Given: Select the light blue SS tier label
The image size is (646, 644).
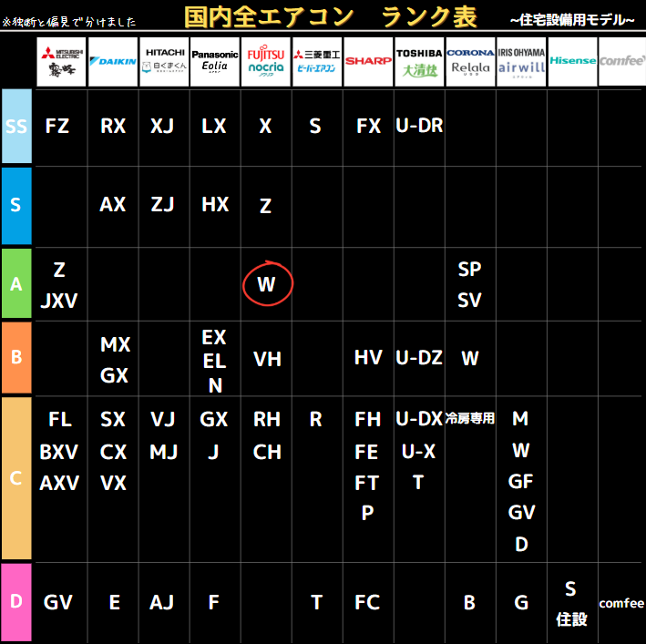Looking at the screenshot, I should tap(16, 126).
